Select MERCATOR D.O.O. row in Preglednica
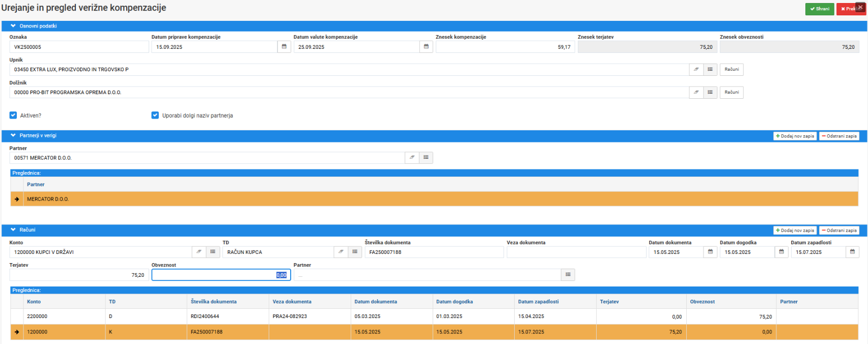 (x=434, y=199)
